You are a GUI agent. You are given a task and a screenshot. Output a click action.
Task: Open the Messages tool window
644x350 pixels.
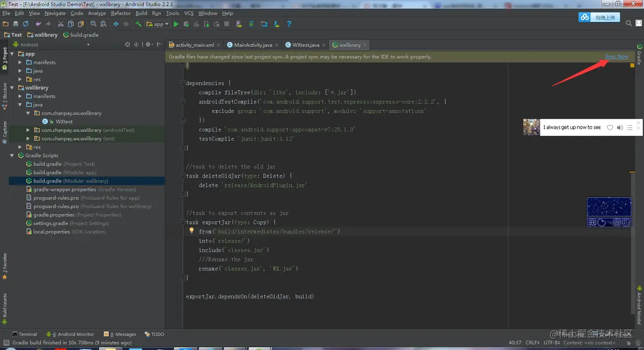pyautogui.click(x=120, y=334)
